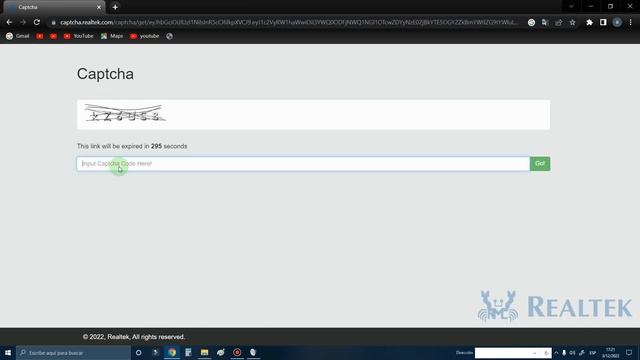Screen dimensions: 640x360
Task: Click the browser forward arrow
Action: click(x=23, y=22)
